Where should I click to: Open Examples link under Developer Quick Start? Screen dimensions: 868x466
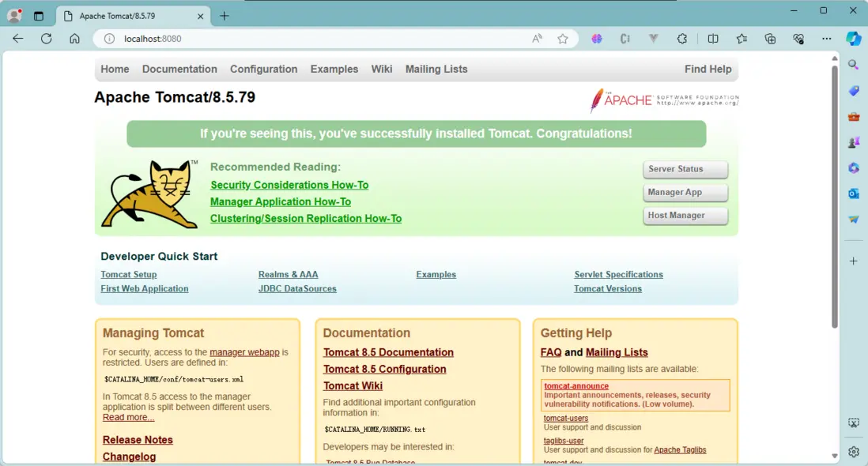pyautogui.click(x=436, y=275)
